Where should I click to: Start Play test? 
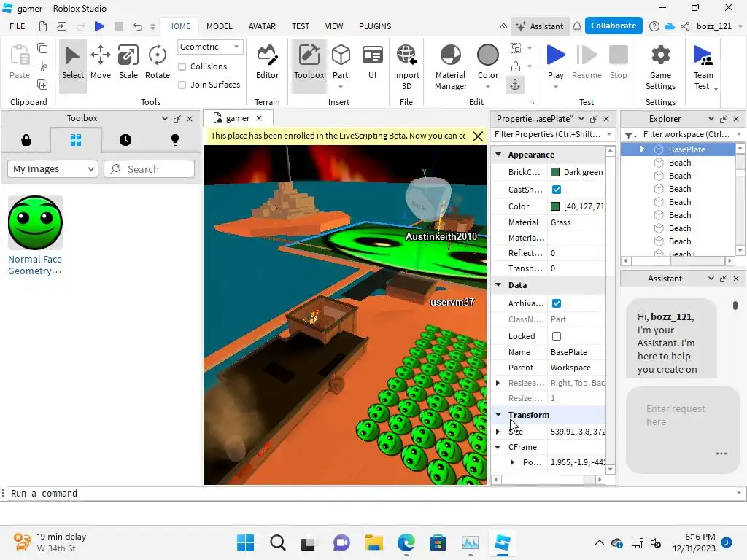[555, 62]
